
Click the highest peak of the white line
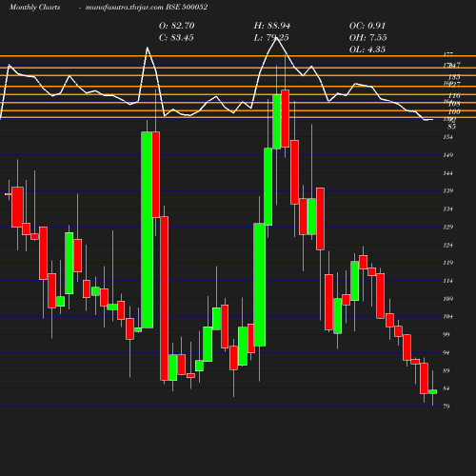click(276, 38)
